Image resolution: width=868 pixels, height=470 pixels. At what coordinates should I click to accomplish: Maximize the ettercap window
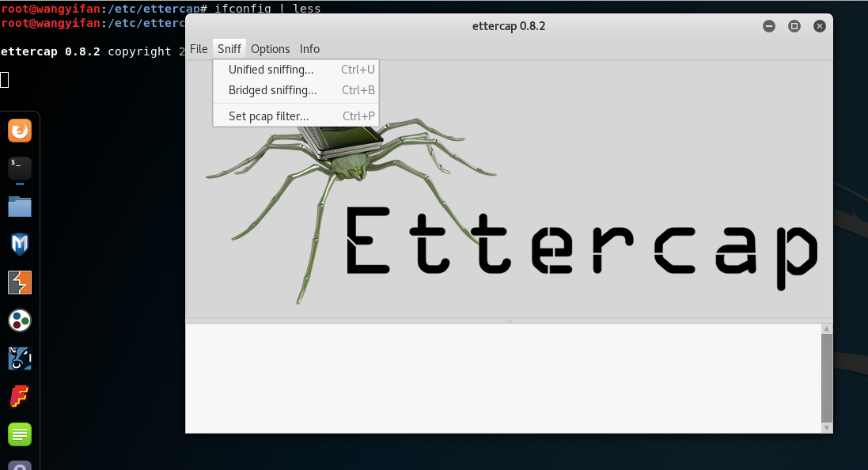point(794,26)
